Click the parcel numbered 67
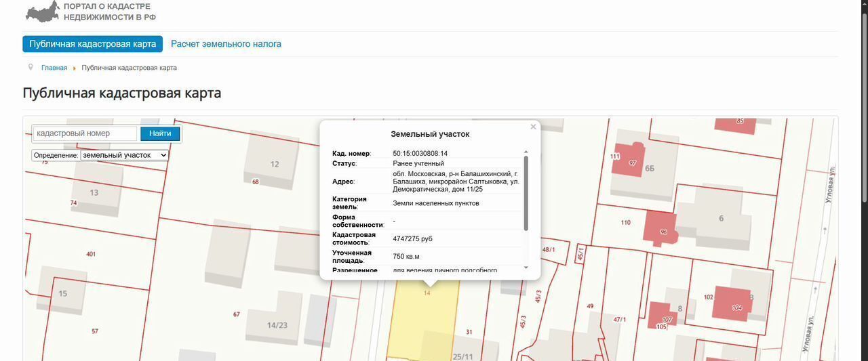868x361 pixels. [x=237, y=314]
